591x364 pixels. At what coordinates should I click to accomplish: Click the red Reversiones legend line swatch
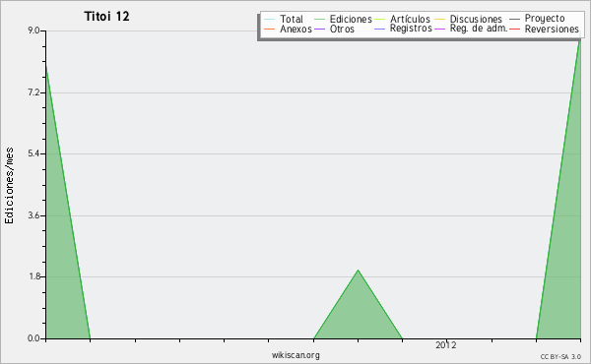[x=514, y=29]
